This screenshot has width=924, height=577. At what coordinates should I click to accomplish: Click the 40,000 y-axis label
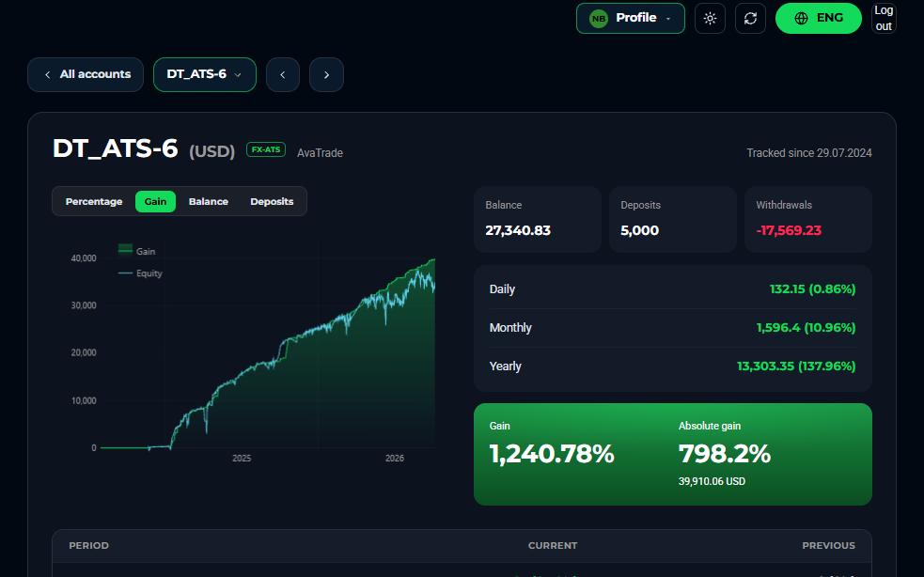coord(84,258)
